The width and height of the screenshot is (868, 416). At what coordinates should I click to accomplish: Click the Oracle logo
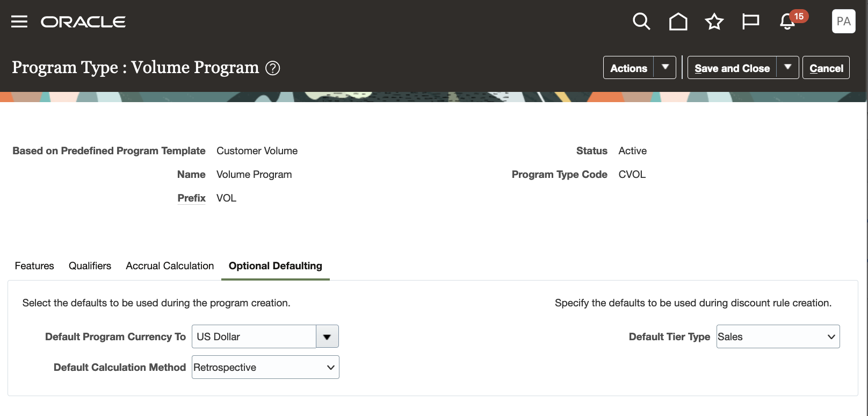tap(83, 22)
